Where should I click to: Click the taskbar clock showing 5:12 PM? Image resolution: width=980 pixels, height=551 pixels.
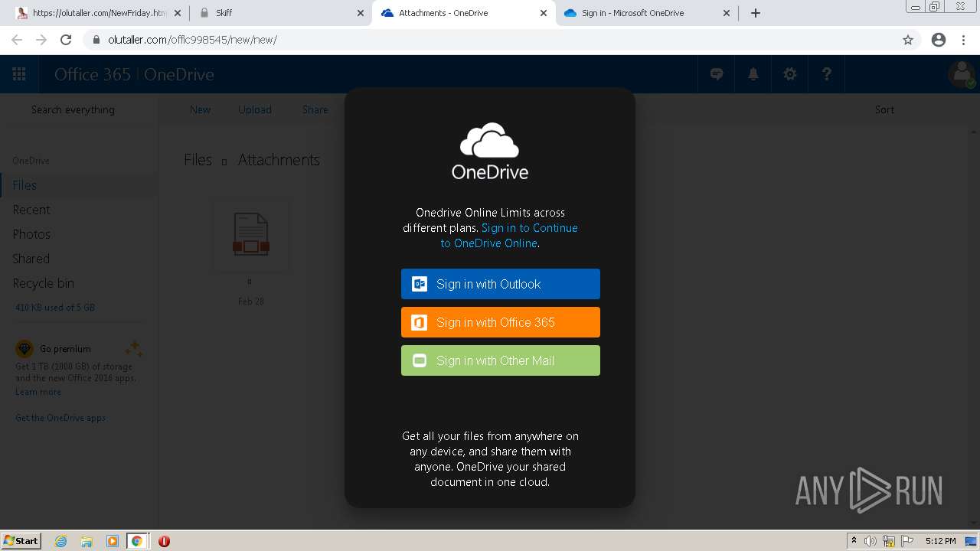[x=940, y=541]
